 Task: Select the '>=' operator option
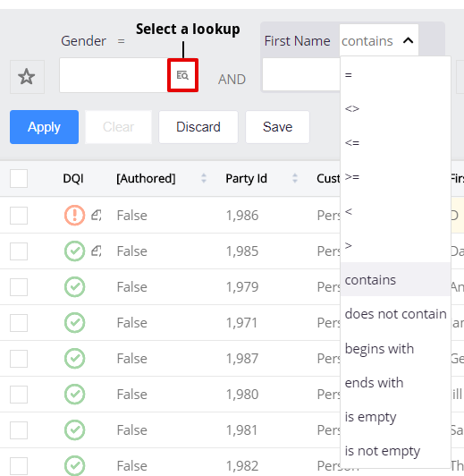(x=395, y=177)
